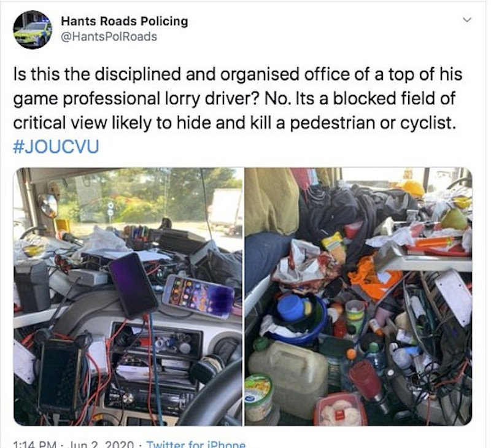Click the tweet timestamp 1:14 PM
The width and height of the screenshot is (491, 448).
click(x=34, y=444)
